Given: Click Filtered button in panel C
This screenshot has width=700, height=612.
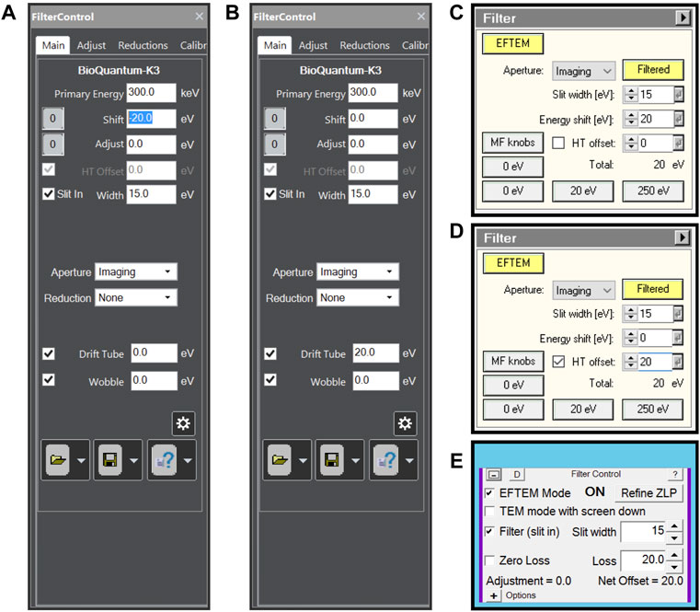Looking at the screenshot, I should point(653,70).
